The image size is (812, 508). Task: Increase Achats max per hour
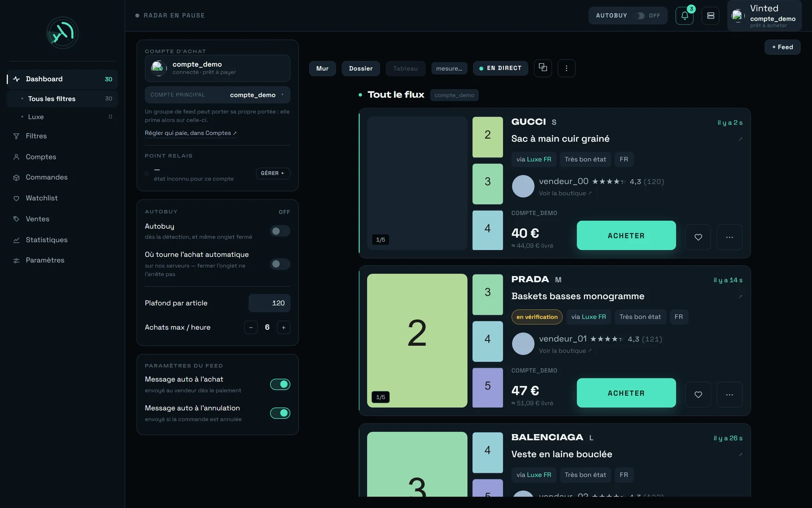pos(284,327)
